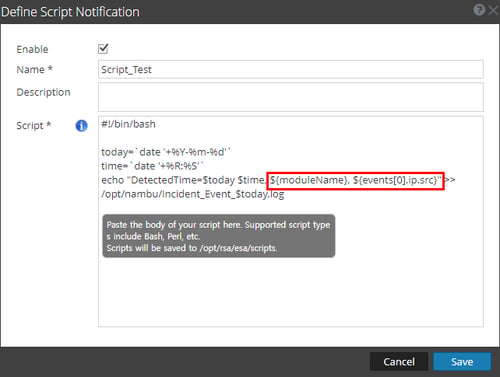Click empty area of the Script text box
This screenshot has width=500, height=377.
(291, 293)
